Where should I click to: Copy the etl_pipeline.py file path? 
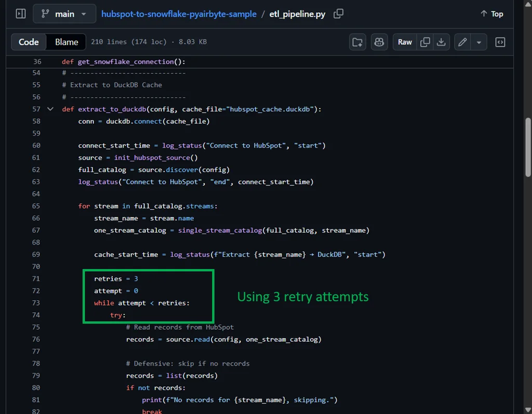click(x=338, y=14)
